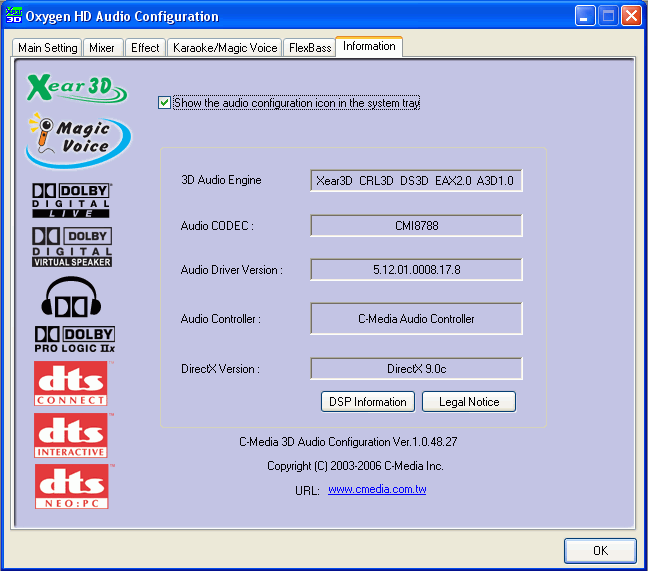Switch to the Main Setting tab
This screenshot has width=648, height=571.
click(x=47, y=48)
